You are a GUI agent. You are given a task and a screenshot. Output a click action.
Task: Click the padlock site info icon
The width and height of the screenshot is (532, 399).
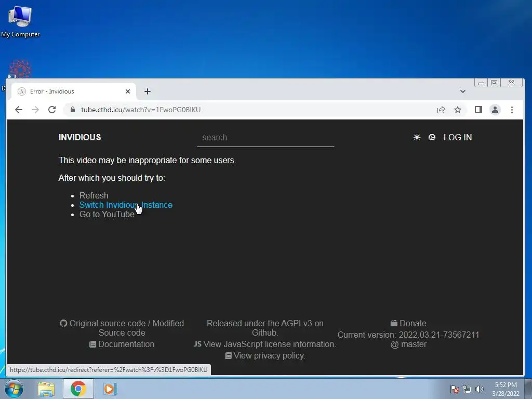coord(73,110)
